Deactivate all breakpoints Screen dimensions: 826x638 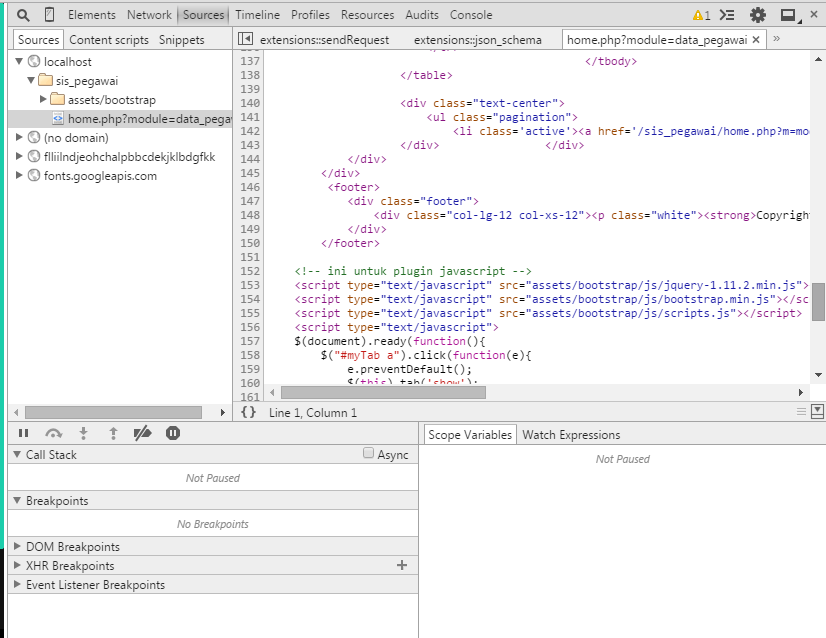tap(142, 433)
